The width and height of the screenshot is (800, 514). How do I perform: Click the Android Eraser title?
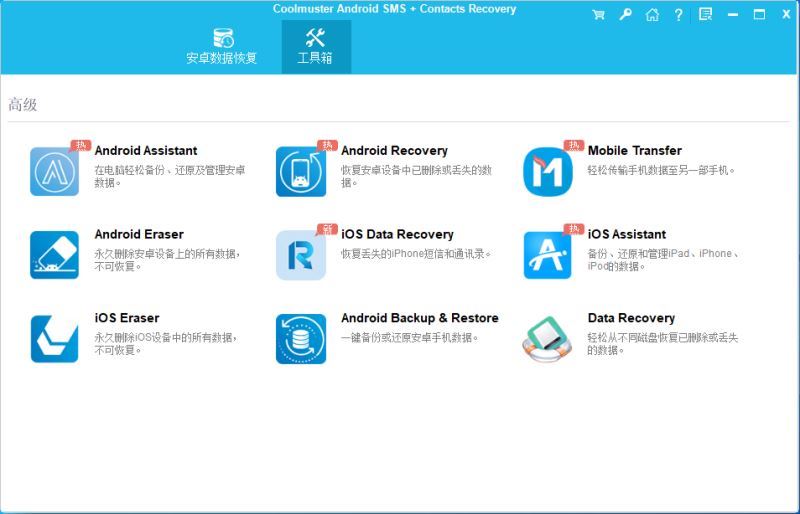139,234
